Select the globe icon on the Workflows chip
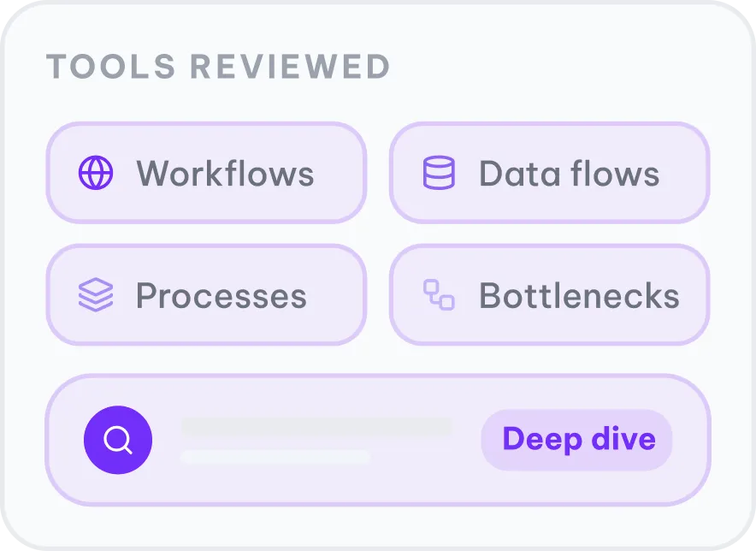756x551 pixels. coord(96,173)
